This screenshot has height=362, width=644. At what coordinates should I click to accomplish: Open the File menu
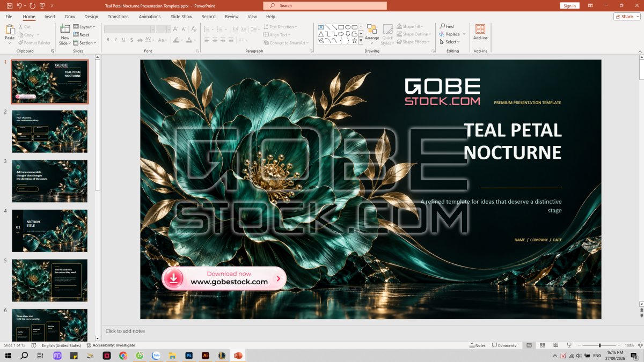point(9,17)
